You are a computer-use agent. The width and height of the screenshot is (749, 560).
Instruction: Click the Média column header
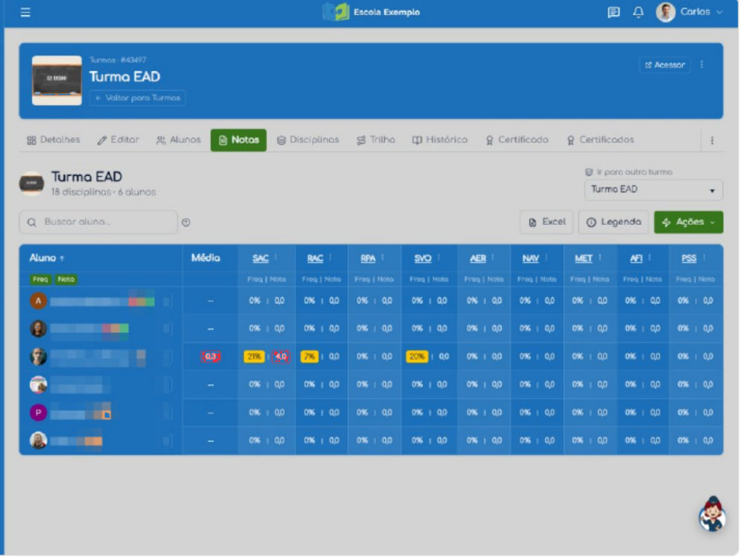coord(206,258)
